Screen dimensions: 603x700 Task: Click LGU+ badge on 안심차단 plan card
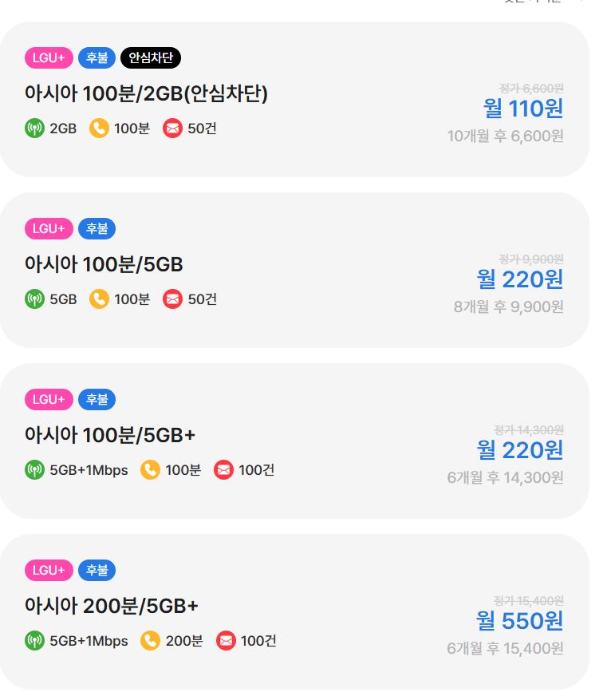pos(49,57)
